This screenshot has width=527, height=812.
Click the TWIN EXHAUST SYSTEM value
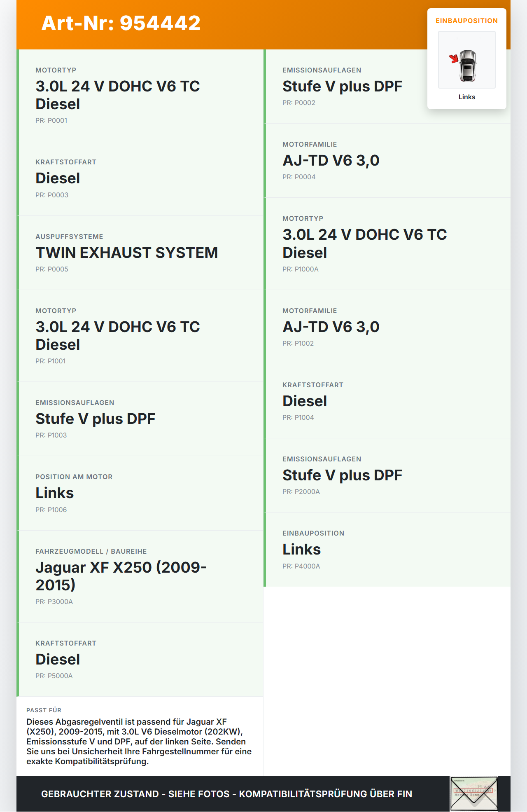click(126, 253)
